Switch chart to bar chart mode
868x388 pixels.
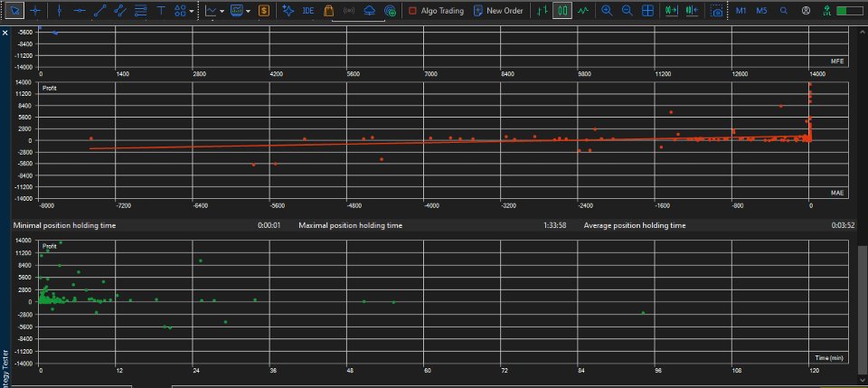pyautogui.click(x=543, y=11)
